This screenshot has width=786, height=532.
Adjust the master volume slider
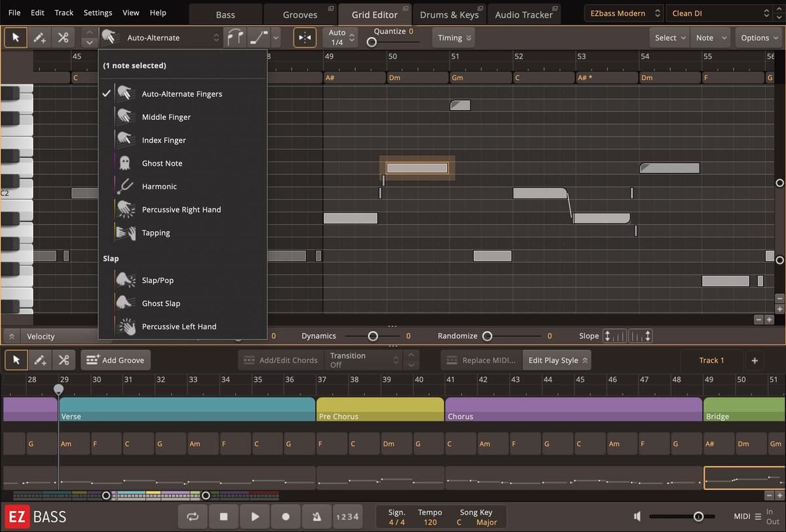(x=698, y=516)
